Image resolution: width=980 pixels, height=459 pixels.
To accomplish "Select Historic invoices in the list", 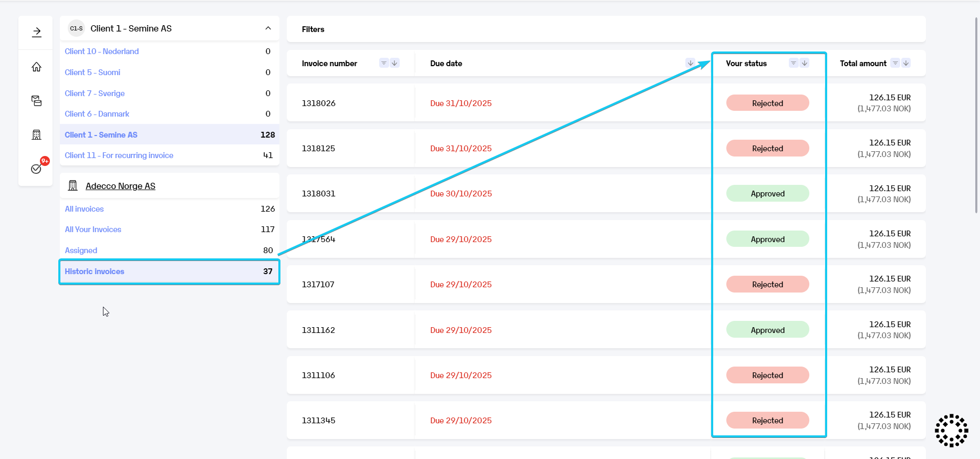I will [95, 272].
